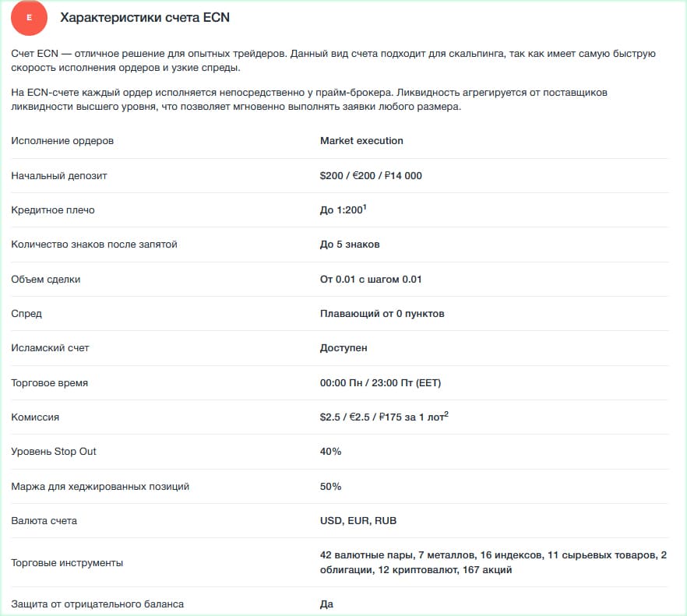The image size is (687, 616).
Task: Click the "Исламский счет" label
Action: (x=51, y=348)
